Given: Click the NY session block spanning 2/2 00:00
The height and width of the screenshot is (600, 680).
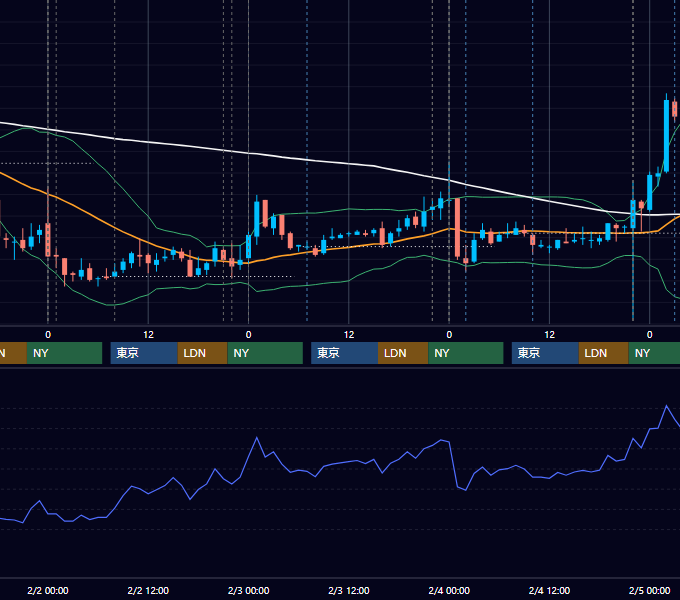Looking at the screenshot, I should click(x=64, y=353).
